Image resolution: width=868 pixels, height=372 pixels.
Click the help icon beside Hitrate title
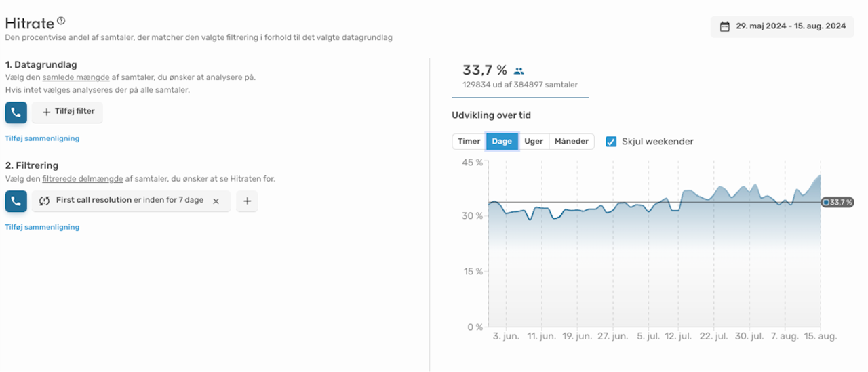tap(61, 22)
